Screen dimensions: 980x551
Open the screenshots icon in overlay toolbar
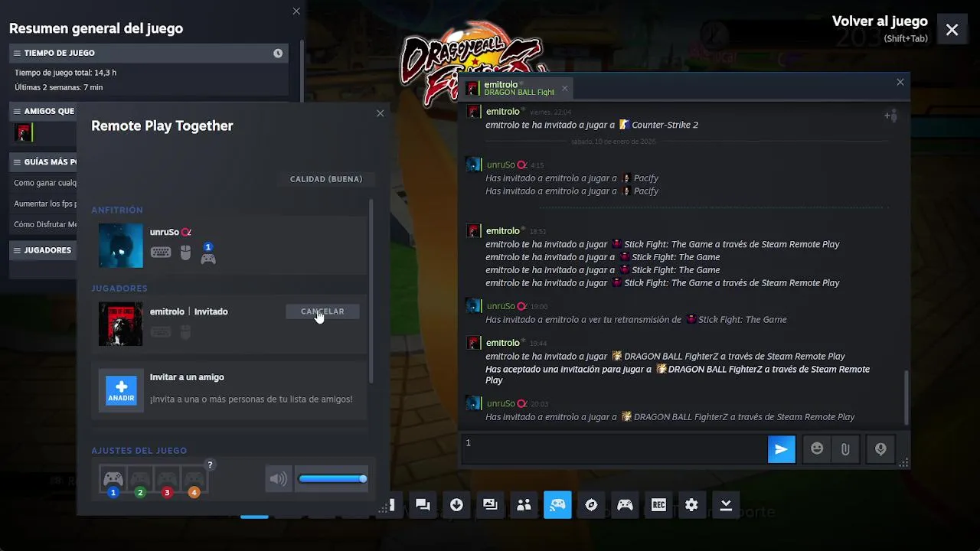point(490,505)
